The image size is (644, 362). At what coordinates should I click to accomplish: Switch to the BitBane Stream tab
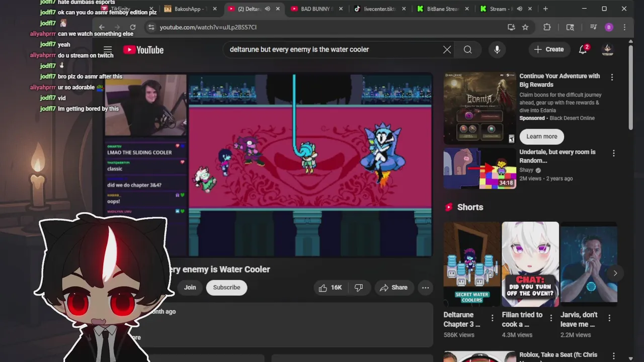pos(442,9)
